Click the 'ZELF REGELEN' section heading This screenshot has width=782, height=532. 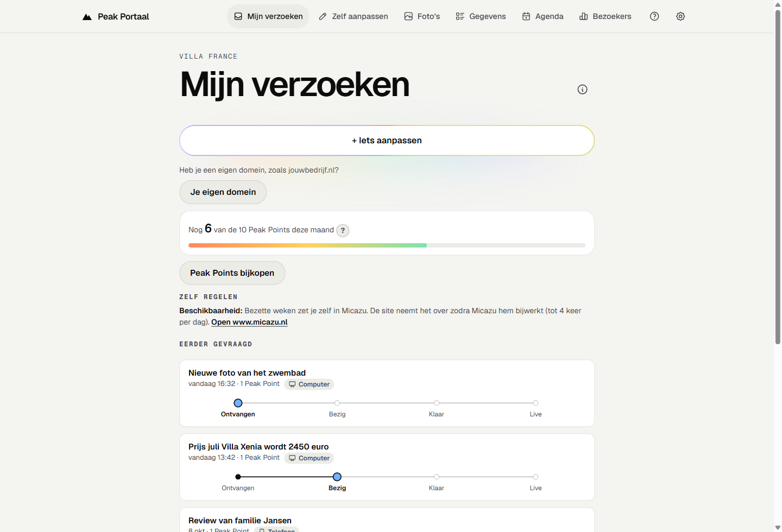[209, 297]
